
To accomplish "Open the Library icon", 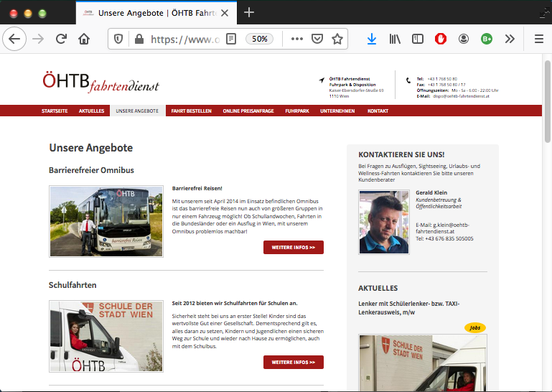I will [x=395, y=39].
